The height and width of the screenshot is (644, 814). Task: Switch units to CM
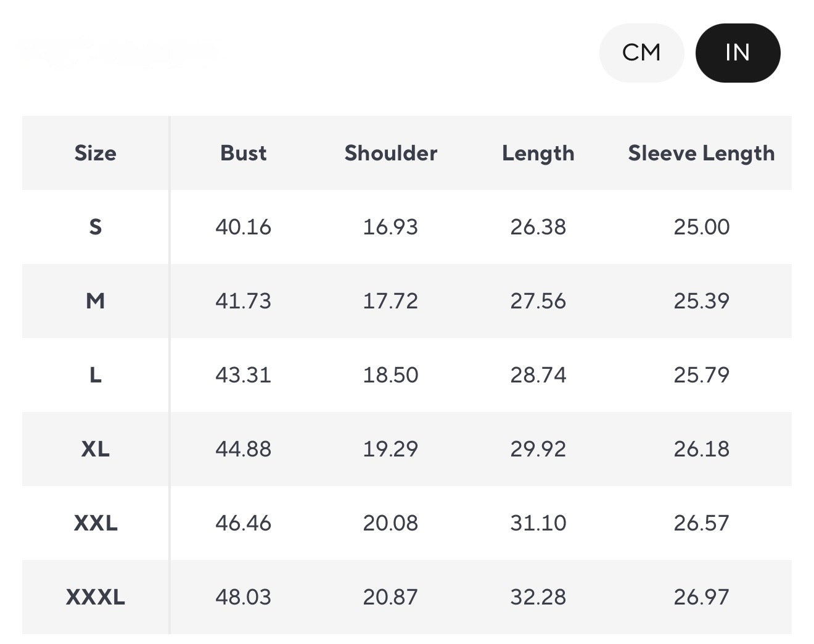click(641, 53)
